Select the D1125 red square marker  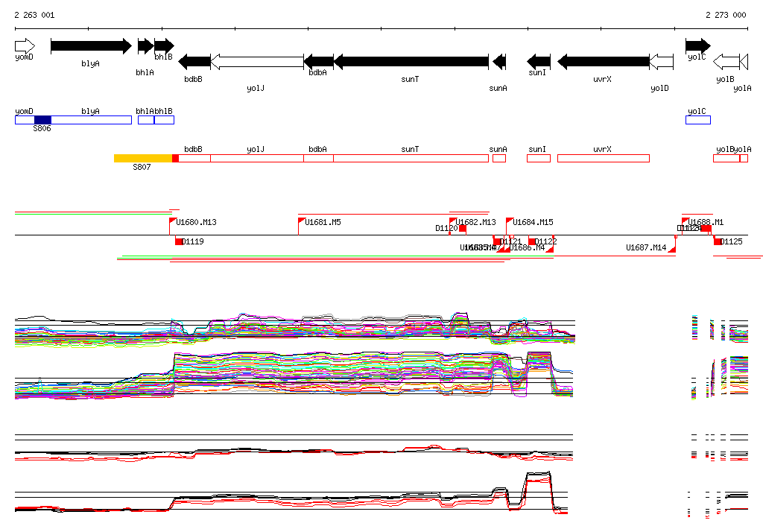point(718,241)
